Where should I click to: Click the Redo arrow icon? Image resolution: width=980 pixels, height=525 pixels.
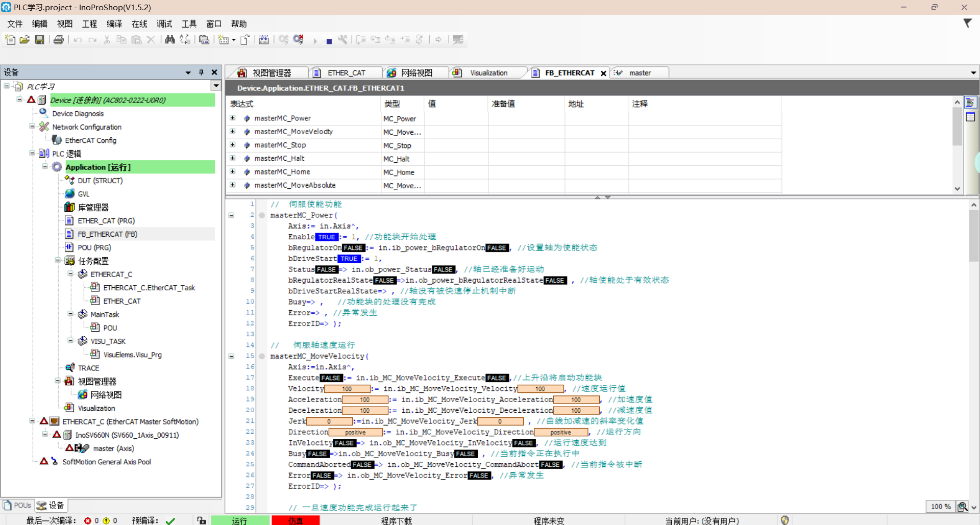(x=92, y=40)
